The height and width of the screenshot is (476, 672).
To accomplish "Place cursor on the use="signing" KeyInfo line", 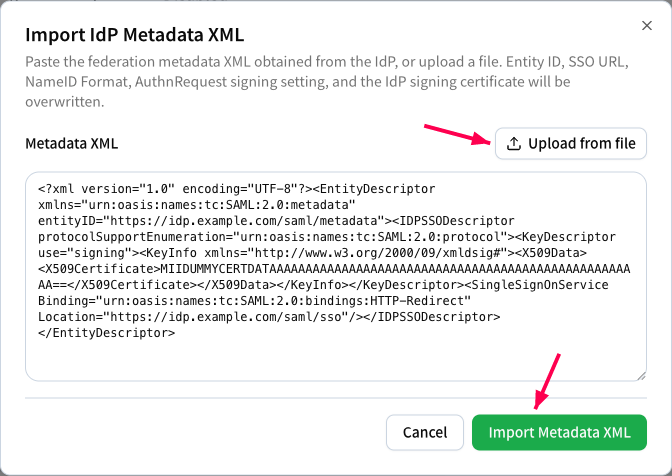I will tap(312, 253).
